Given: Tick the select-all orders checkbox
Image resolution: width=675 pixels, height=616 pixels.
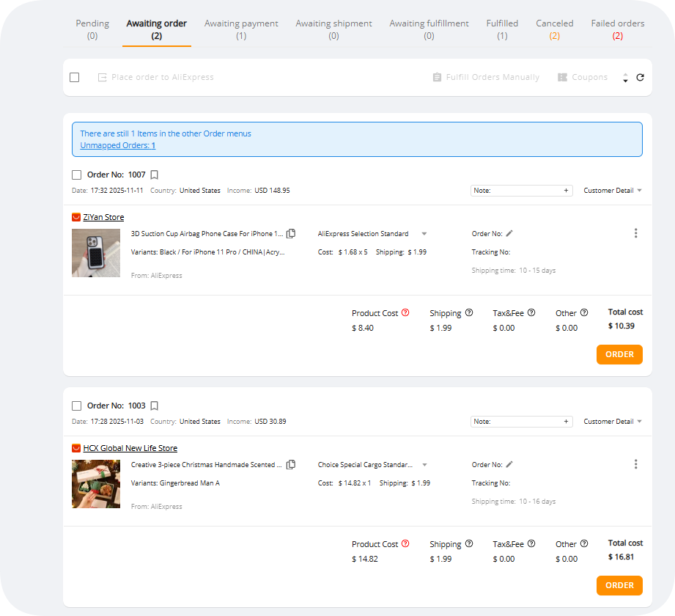Looking at the screenshot, I should point(75,78).
